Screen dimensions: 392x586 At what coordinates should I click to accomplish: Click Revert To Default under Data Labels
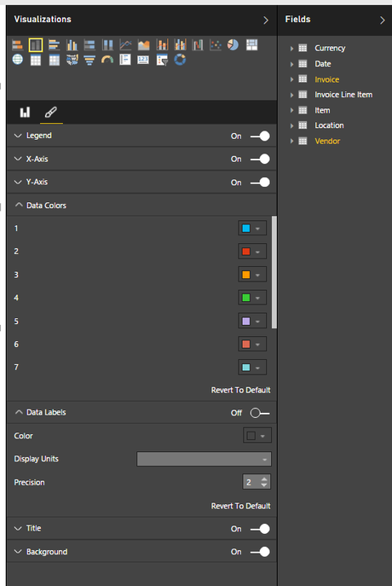(241, 506)
